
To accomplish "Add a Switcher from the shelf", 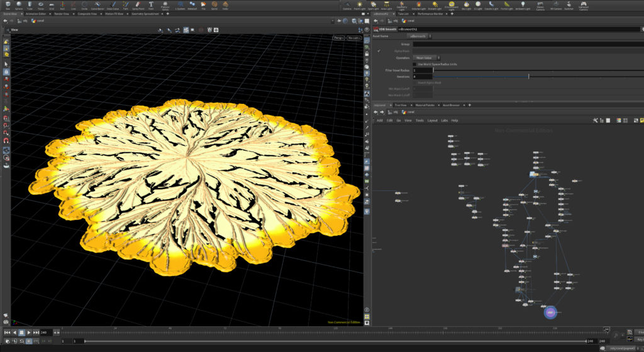I will pos(569,5).
